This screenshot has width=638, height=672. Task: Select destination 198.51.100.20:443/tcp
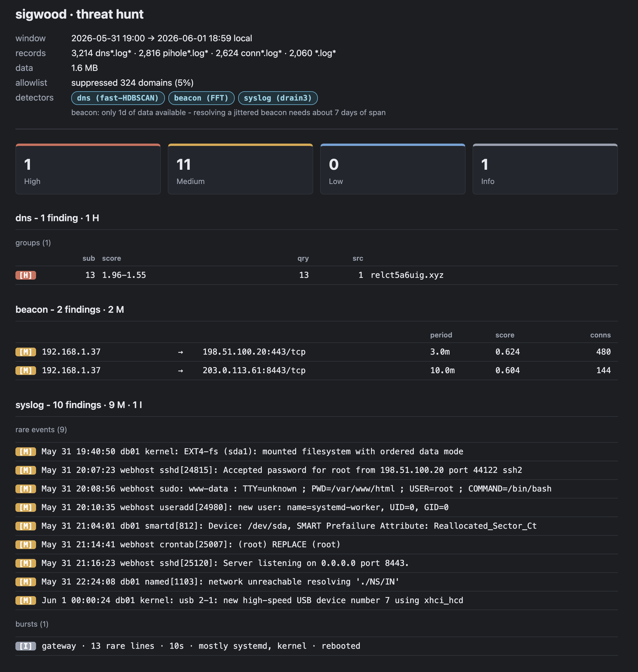click(x=254, y=352)
